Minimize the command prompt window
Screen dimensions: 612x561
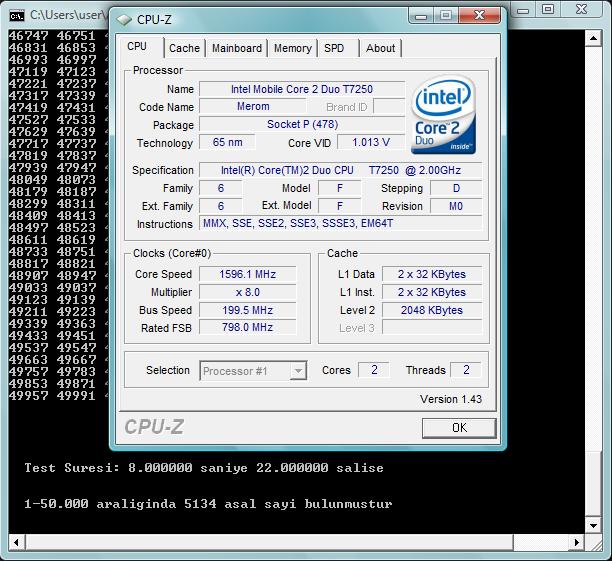point(523,9)
